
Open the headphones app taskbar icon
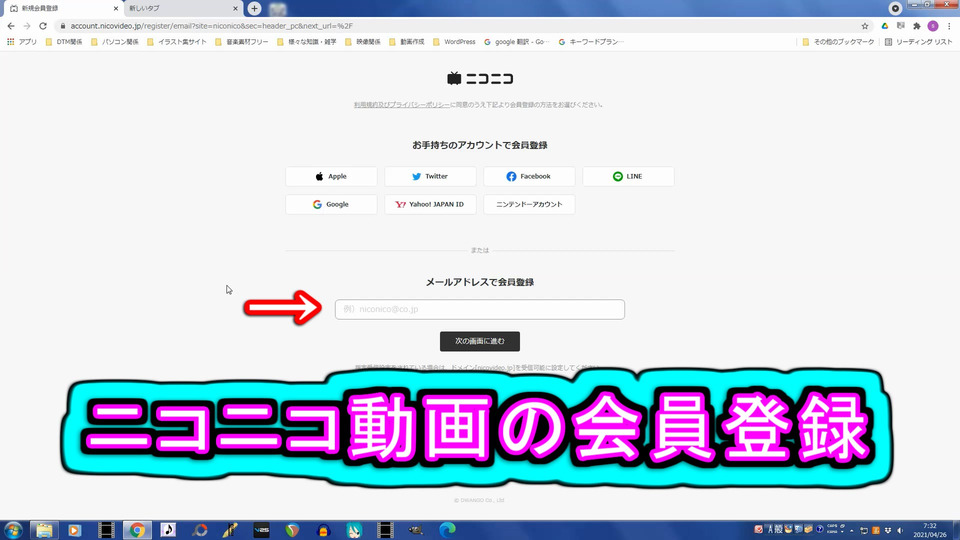323,530
